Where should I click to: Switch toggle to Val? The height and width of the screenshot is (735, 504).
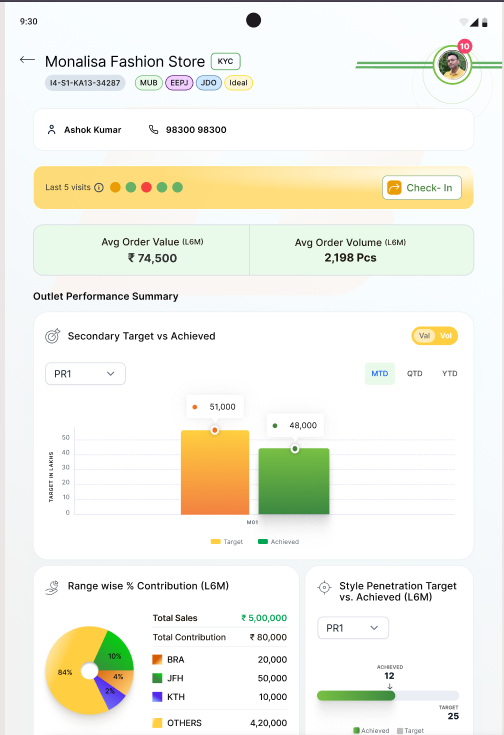tap(424, 336)
